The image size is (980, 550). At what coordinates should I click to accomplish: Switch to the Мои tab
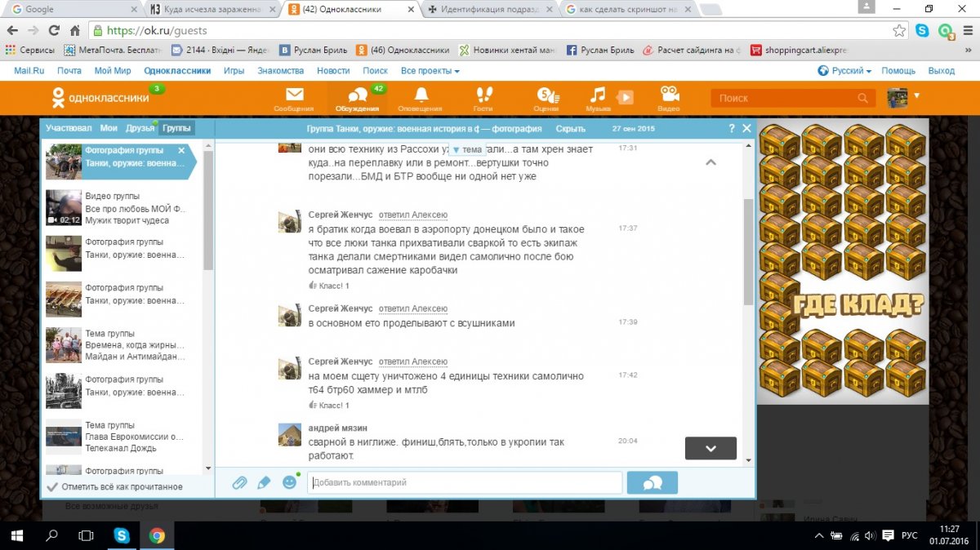pos(109,128)
